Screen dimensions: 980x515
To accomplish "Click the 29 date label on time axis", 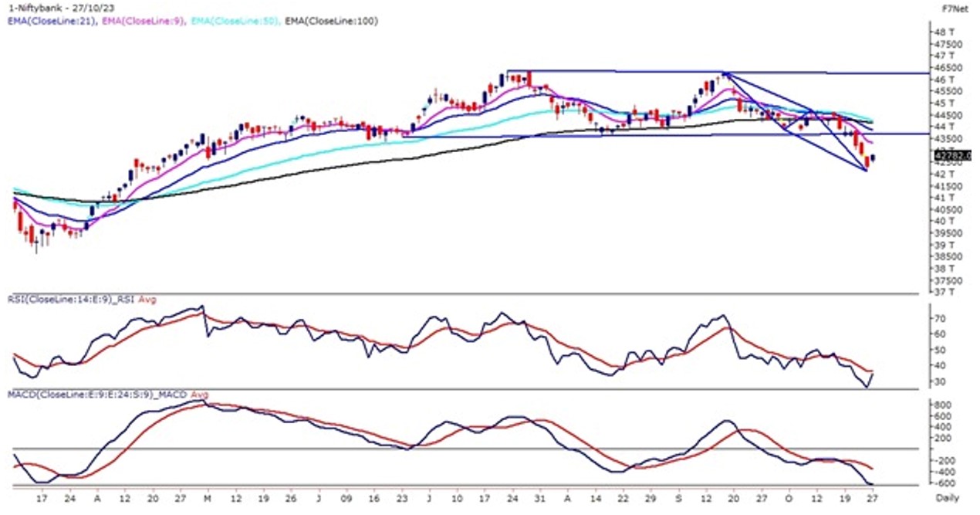I will [x=651, y=500].
